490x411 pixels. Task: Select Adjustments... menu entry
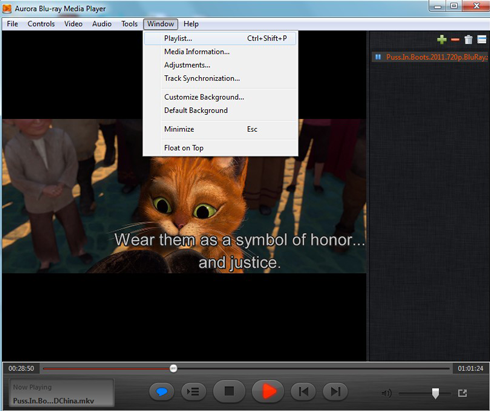pyautogui.click(x=220, y=65)
